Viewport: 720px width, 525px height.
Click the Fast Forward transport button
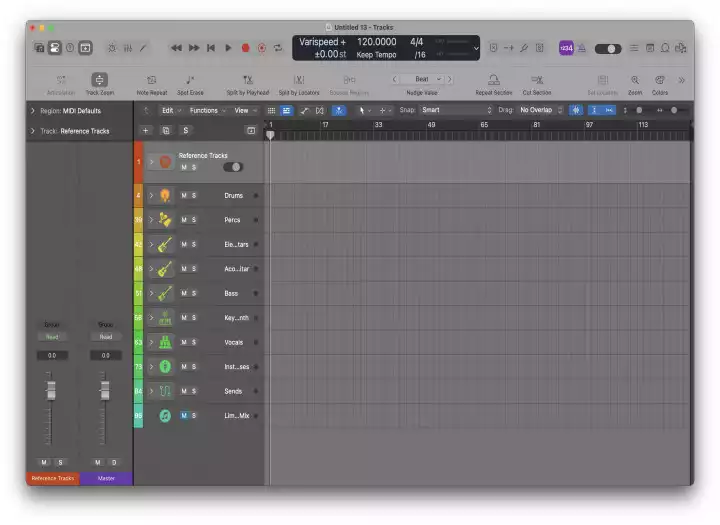point(194,48)
